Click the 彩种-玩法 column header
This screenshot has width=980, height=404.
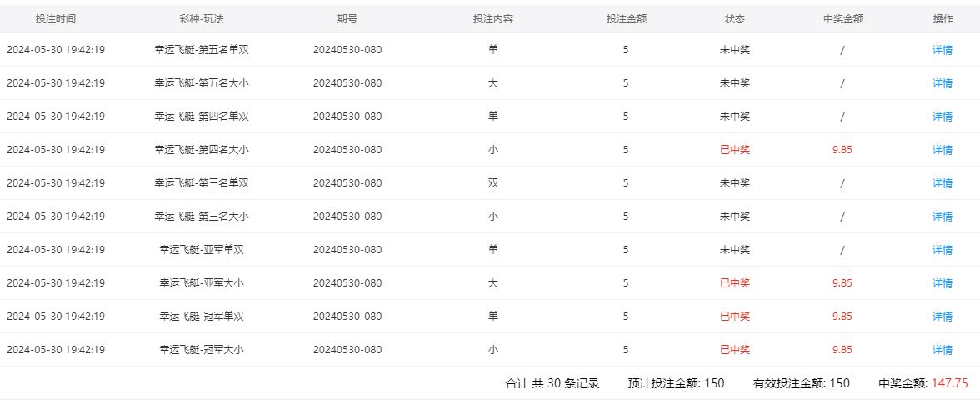pyautogui.click(x=201, y=19)
